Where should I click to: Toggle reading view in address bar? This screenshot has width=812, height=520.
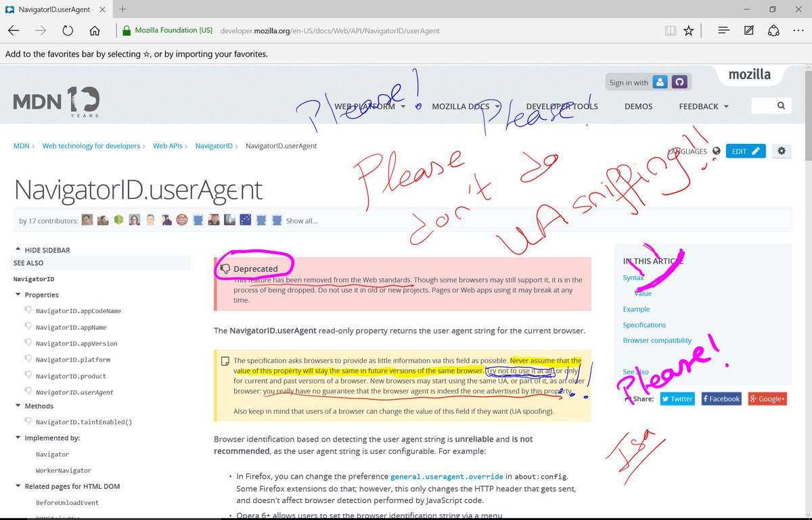click(670, 30)
